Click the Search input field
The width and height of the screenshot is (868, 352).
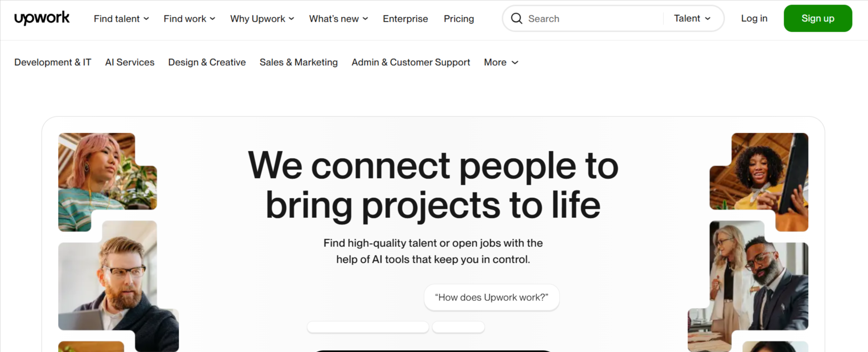[593, 19]
